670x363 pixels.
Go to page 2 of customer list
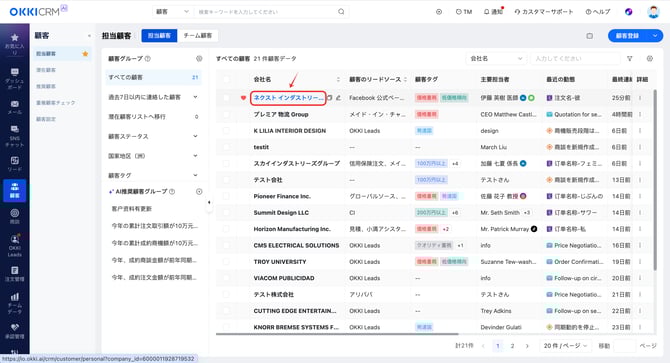pos(512,346)
